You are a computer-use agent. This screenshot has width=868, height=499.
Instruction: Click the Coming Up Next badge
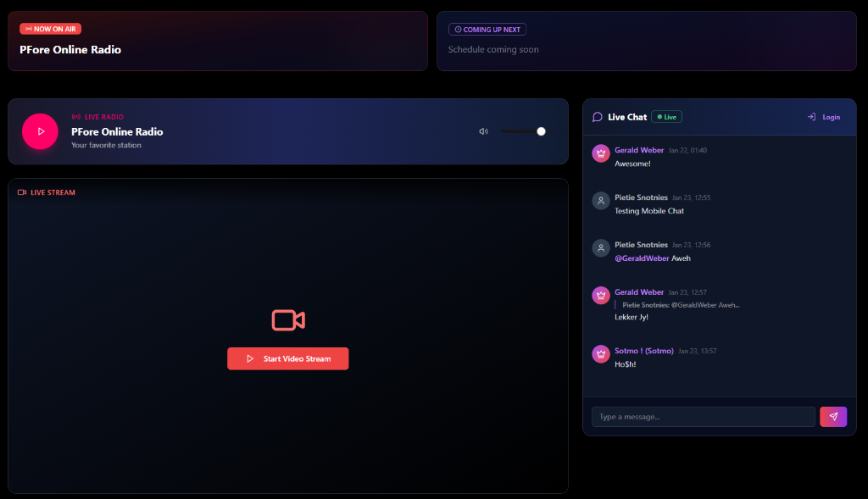click(487, 30)
